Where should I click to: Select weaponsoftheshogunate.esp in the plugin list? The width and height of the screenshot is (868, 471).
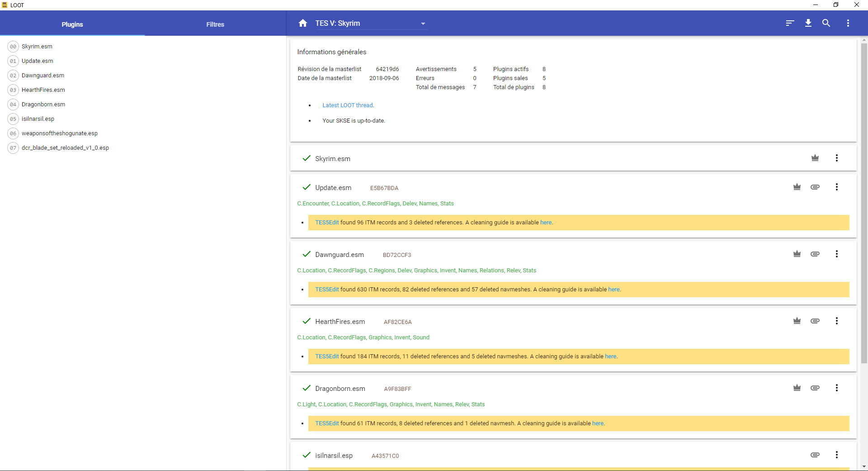pyautogui.click(x=60, y=133)
